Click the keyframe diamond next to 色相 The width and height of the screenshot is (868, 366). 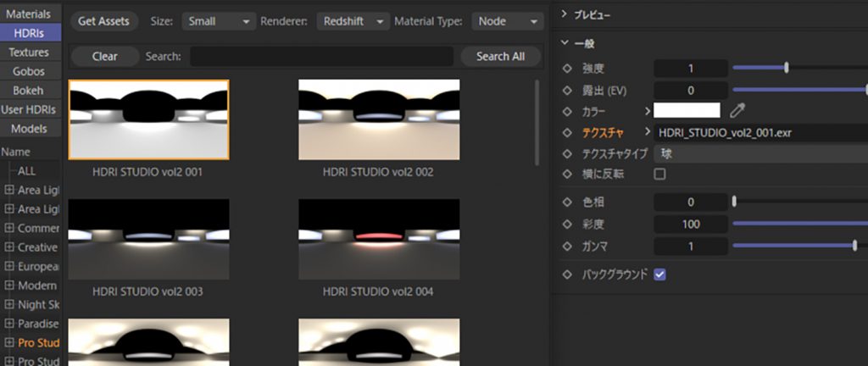[568, 202]
